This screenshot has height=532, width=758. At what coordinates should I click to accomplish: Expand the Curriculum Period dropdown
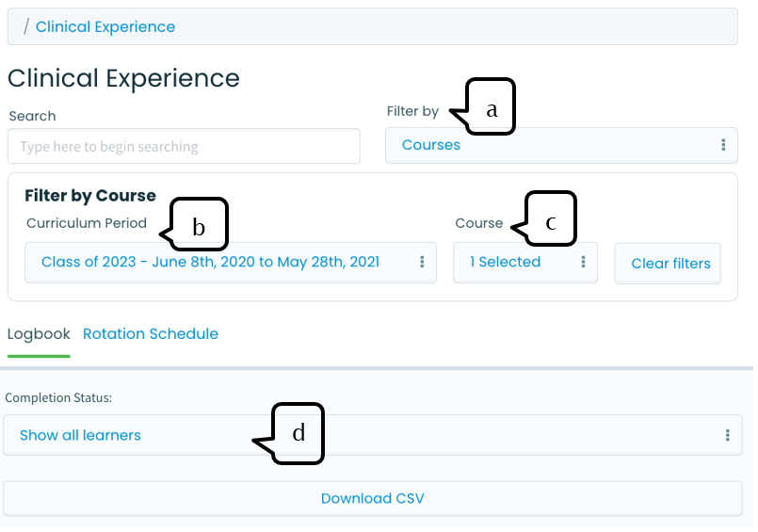(x=231, y=263)
